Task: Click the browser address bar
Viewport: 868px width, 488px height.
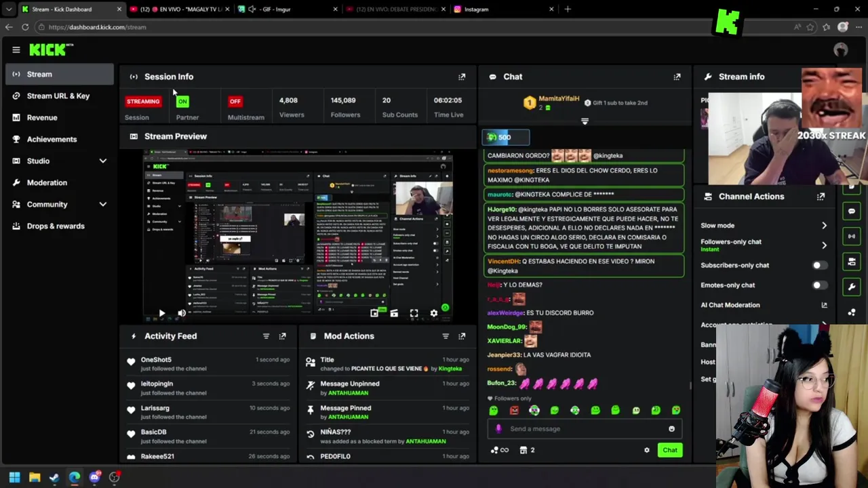Action: point(414,27)
